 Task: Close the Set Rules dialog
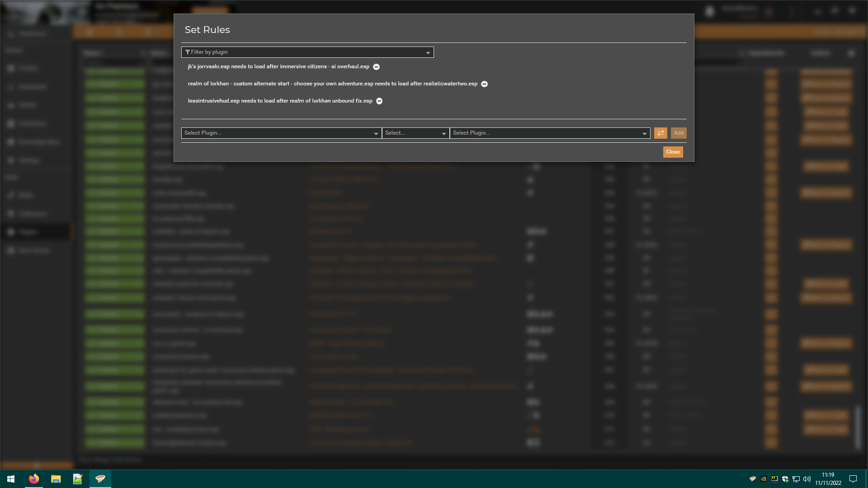coord(673,152)
